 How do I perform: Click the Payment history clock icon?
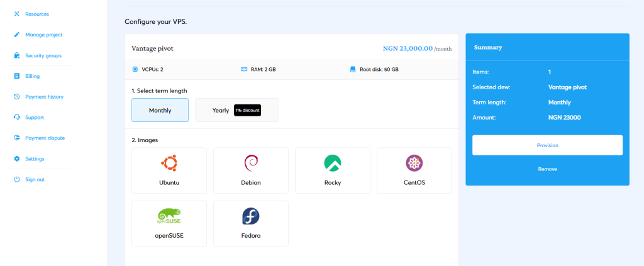(x=17, y=97)
